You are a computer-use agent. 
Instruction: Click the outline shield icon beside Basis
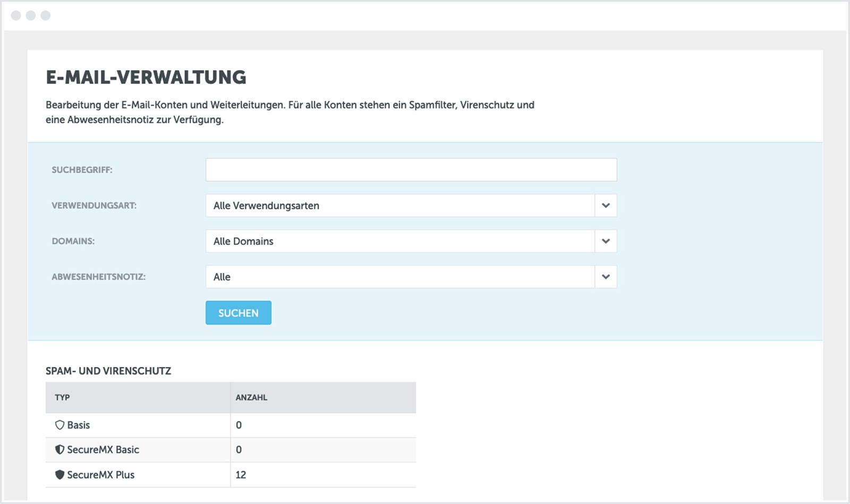pyautogui.click(x=59, y=425)
